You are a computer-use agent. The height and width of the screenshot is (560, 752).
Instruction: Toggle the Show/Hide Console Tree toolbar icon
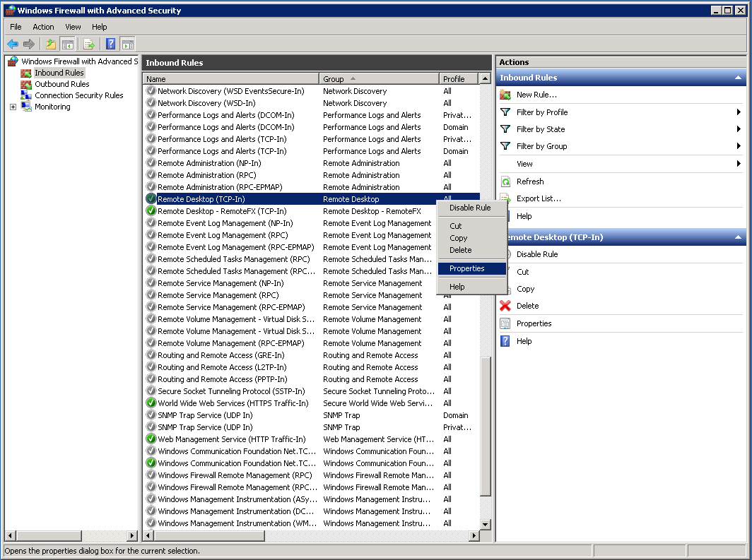click(x=68, y=44)
